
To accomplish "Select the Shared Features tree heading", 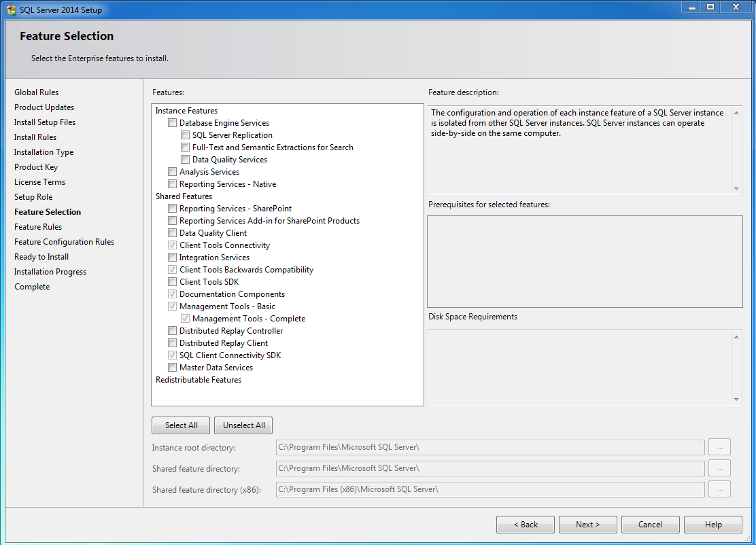I will 184,196.
